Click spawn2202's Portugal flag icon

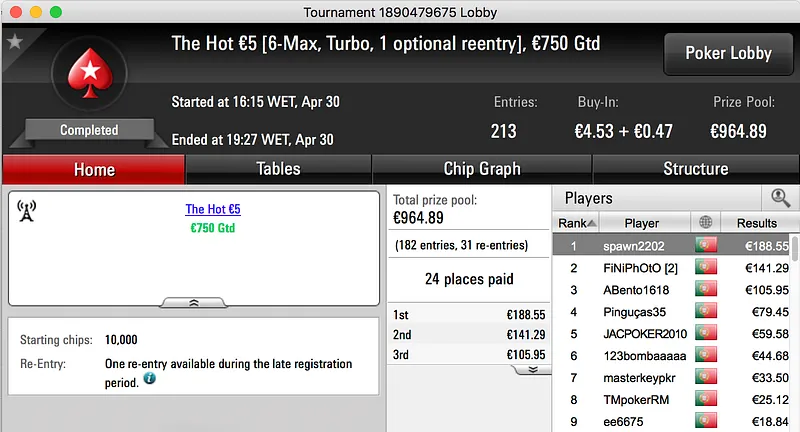707,245
